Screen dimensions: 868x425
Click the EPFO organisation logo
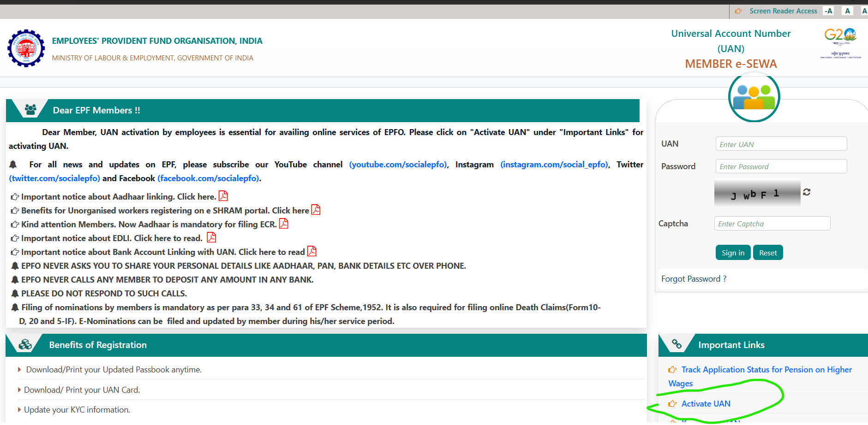[26, 48]
